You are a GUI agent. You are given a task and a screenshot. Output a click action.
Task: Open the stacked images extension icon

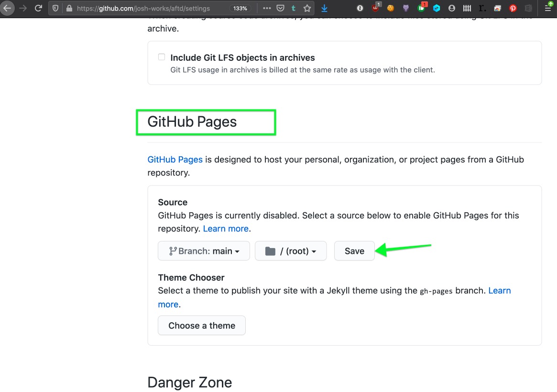point(497,8)
